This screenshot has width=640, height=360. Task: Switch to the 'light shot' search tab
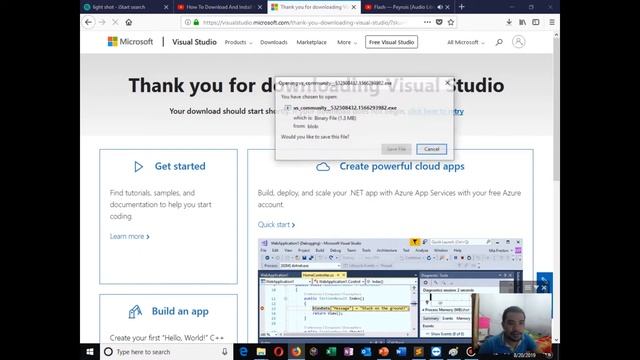pyautogui.click(x=126, y=7)
